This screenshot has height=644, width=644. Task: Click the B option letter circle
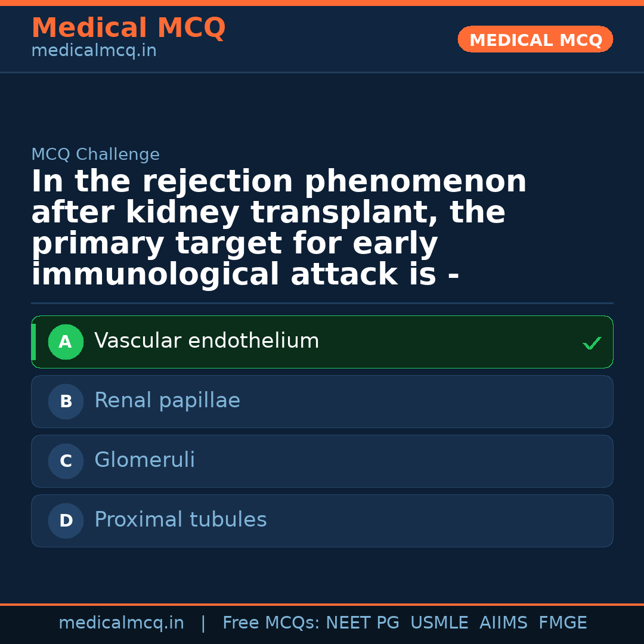point(66,402)
